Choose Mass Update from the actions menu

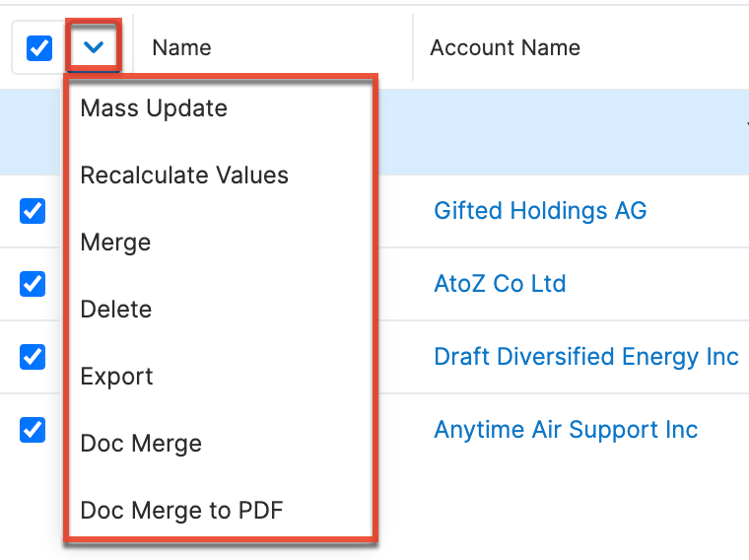click(154, 108)
